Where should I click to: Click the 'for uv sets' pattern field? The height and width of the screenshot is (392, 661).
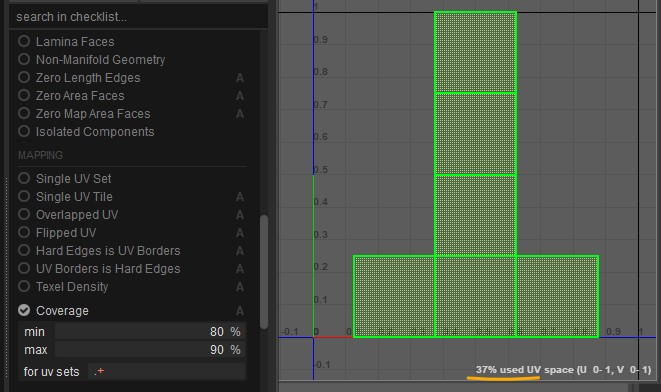click(x=167, y=371)
